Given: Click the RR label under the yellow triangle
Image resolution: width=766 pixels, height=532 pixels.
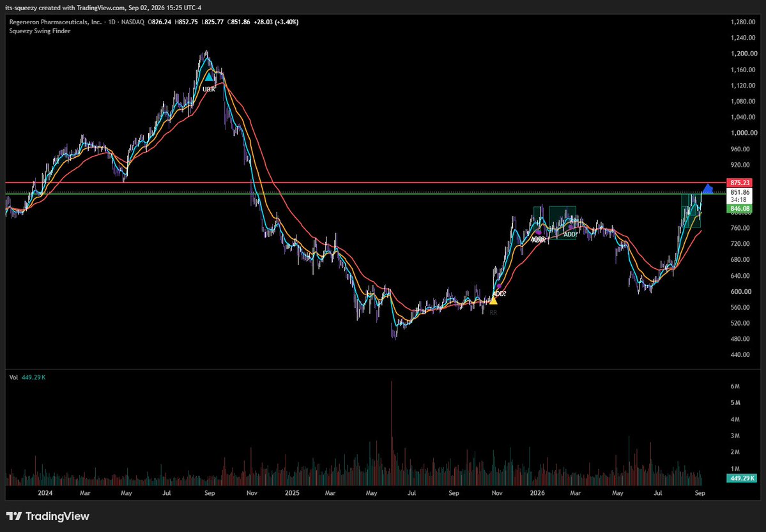Looking at the screenshot, I should click(x=493, y=313).
